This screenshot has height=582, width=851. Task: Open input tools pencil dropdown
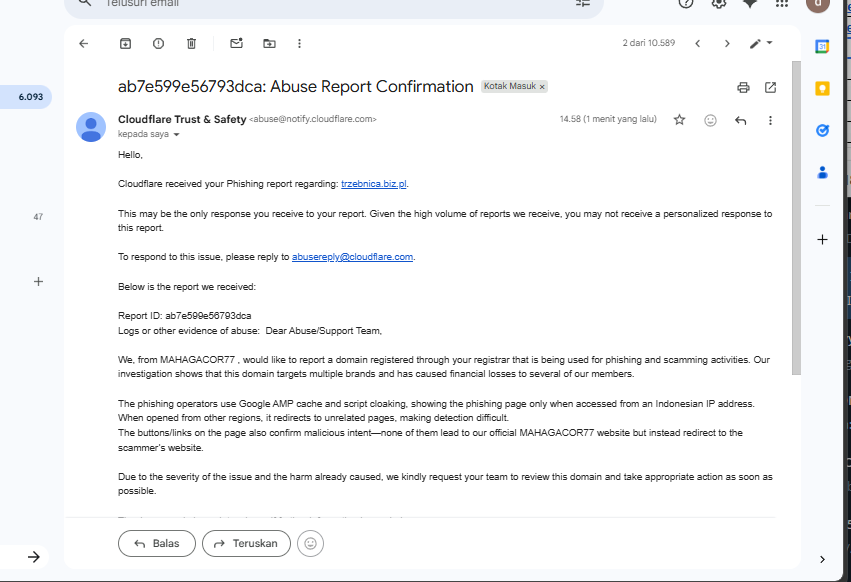[x=760, y=43]
